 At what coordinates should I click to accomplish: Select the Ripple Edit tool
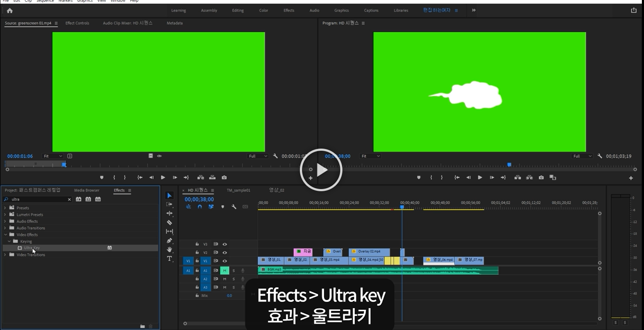tap(169, 213)
